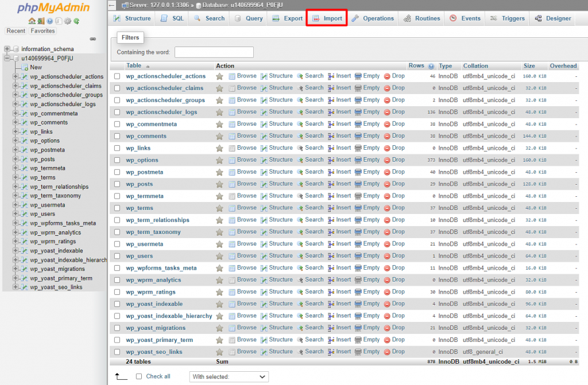Image resolution: width=588 pixels, height=385 pixels.
Task: Click the help icon next to Rows header
Action: [431, 66]
